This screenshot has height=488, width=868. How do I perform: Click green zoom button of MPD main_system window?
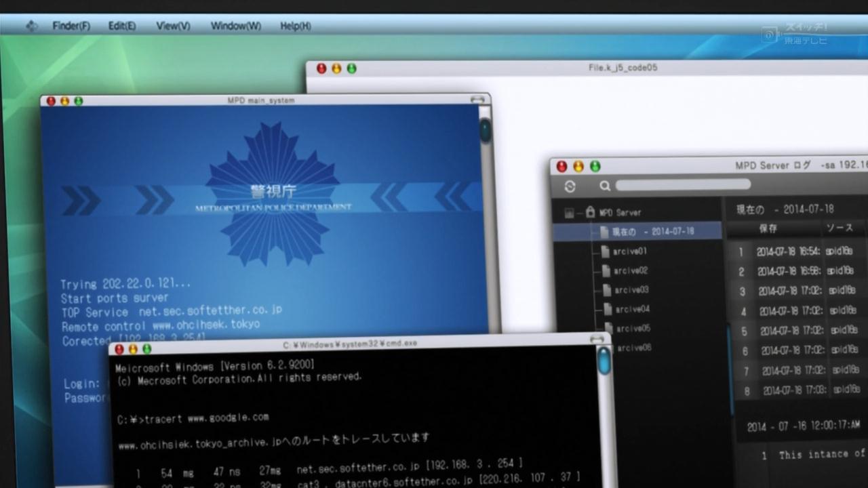[x=78, y=101]
